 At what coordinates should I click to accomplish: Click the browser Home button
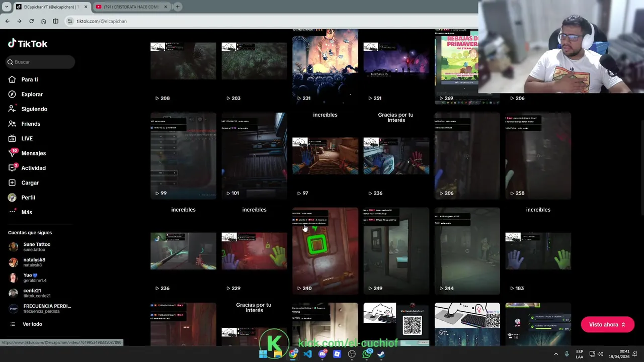(x=43, y=21)
